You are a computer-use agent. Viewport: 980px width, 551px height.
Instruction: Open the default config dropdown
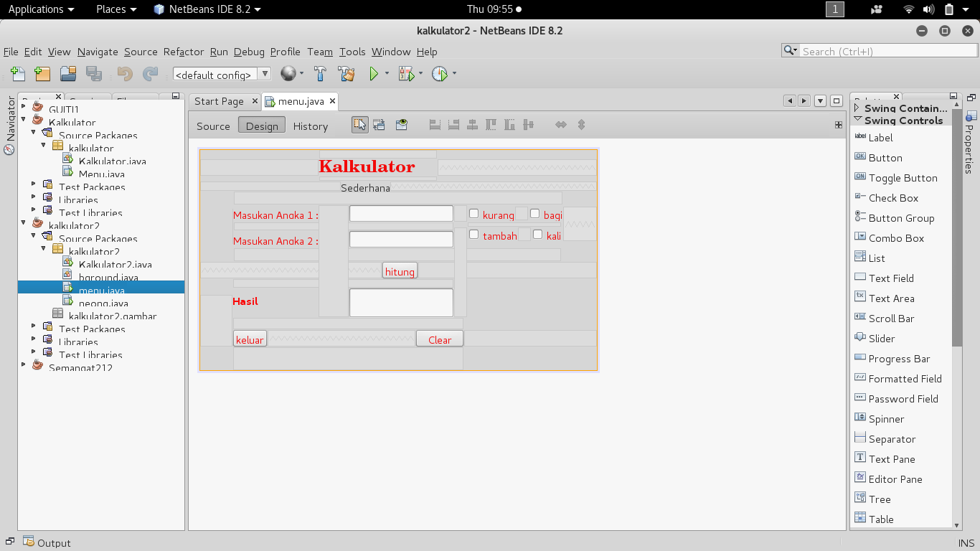(x=265, y=73)
